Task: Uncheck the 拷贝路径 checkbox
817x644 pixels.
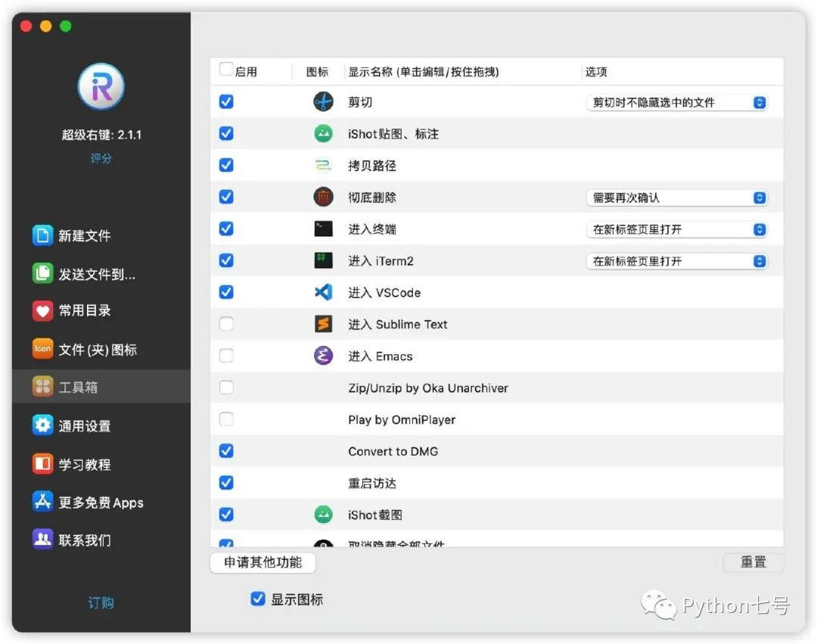Action: pyautogui.click(x=226, y=165)
